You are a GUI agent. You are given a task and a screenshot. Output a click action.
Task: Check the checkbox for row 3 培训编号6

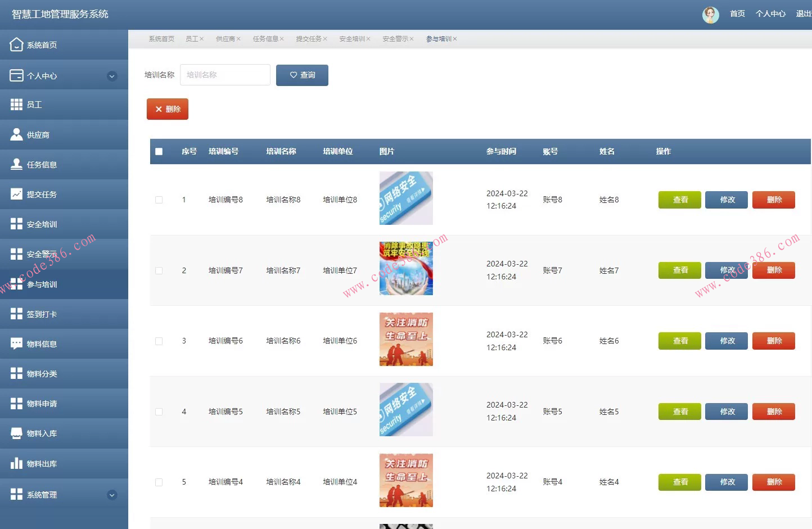(x=159, y=341)
